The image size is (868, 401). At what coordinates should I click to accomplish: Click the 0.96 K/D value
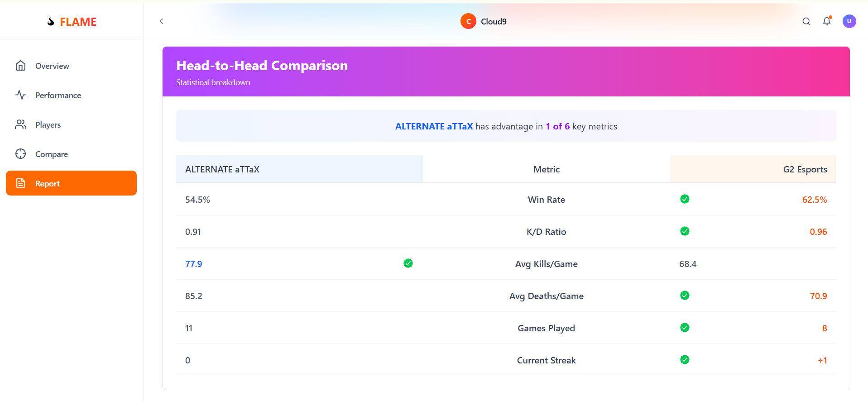tap(818, 232)
